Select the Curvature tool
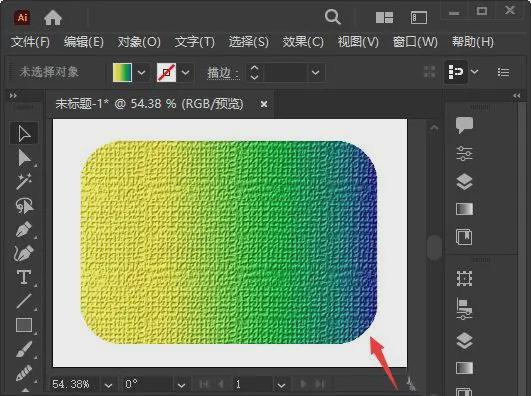Viewport: 531px width, 396px height. tap(24, 253)
